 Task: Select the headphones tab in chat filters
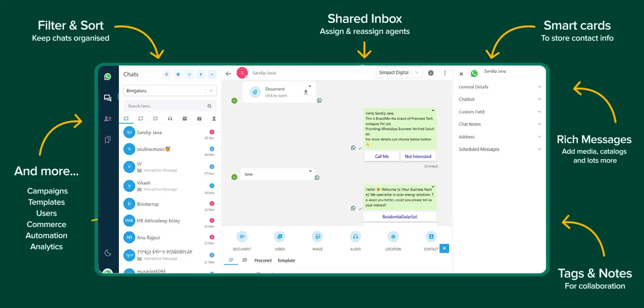[170, 119]
